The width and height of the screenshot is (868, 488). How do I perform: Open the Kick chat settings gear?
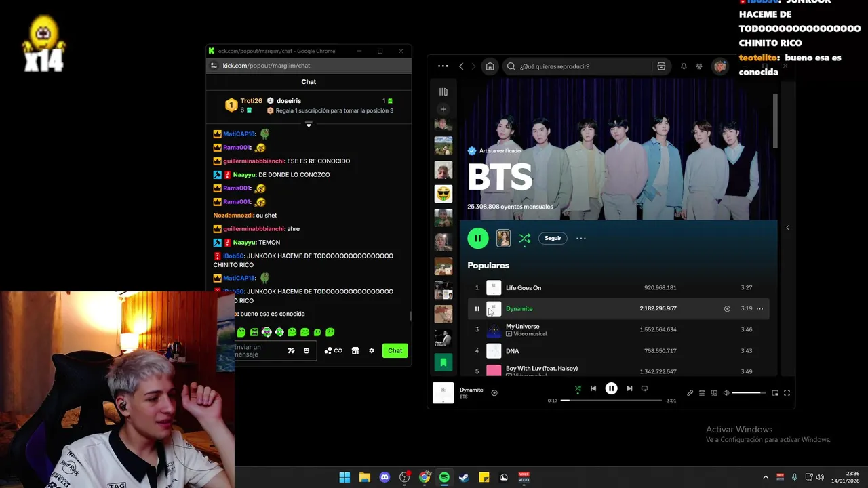pos(371,350)
